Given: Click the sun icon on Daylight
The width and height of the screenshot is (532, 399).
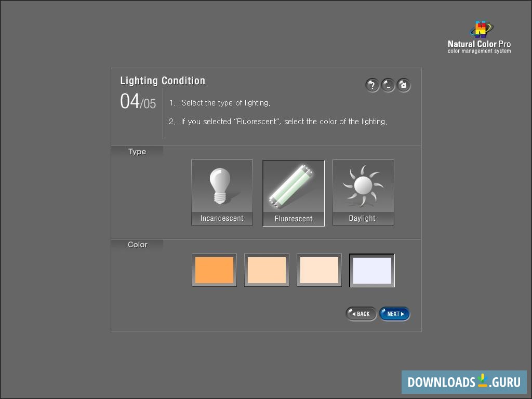Looking at the screenshot, I should pos(363,185).
